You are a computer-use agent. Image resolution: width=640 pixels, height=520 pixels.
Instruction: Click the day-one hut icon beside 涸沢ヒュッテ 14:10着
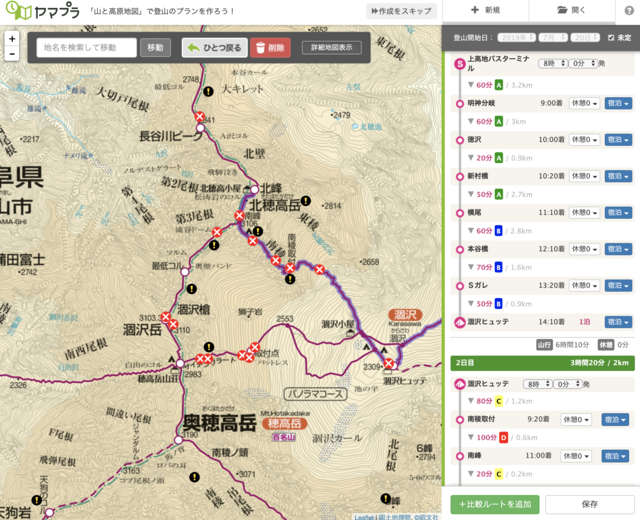[460, 322]
